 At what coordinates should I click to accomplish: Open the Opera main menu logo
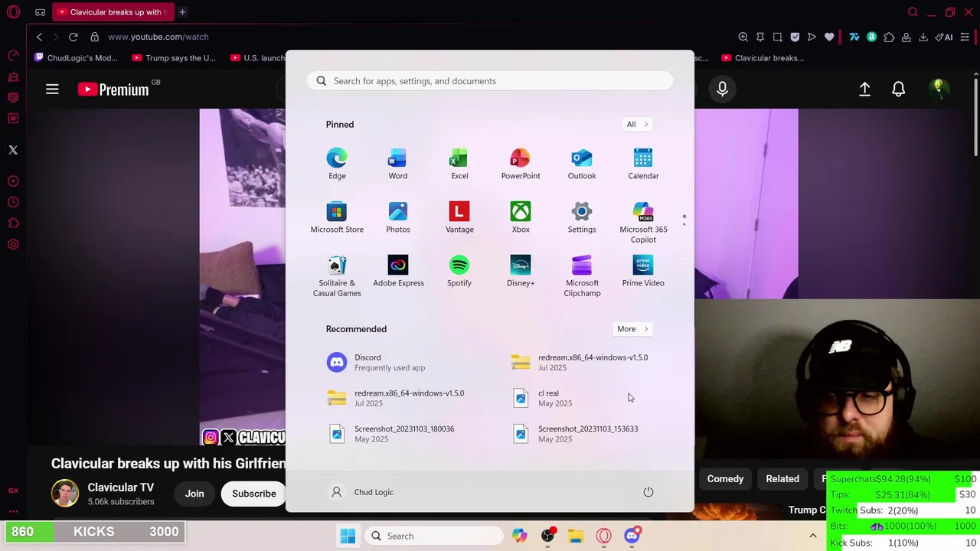click(13, 12)
